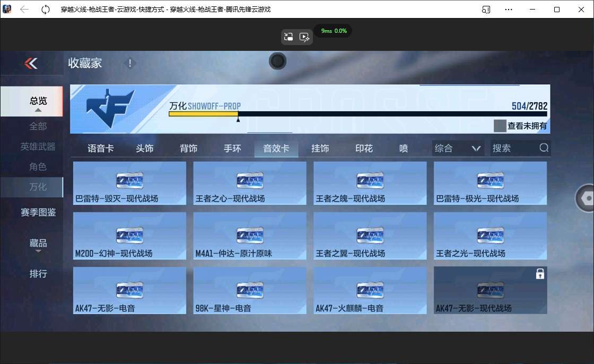Open the three-dot more options menu
The height and width of the screenshot is (364, 594).
pyautogui.click(x=509, y=10)
